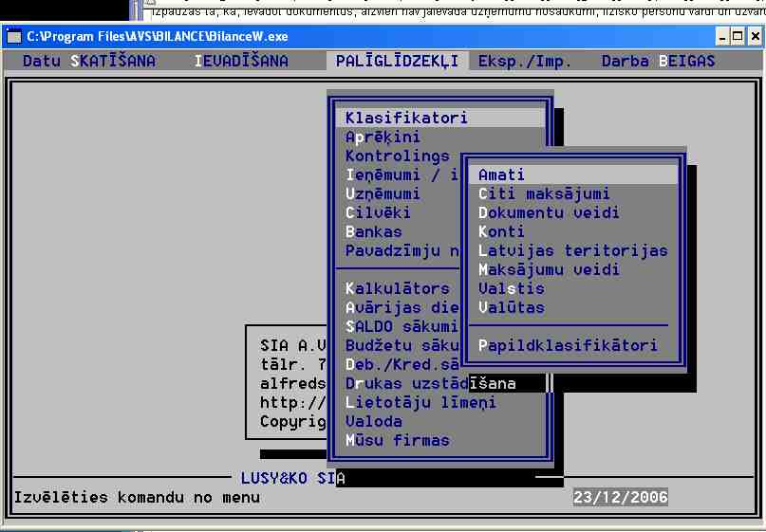This screenshot has width=766, height=532.
Task: Open Maksājumu veidi classifier
Action: pos(549,269)
